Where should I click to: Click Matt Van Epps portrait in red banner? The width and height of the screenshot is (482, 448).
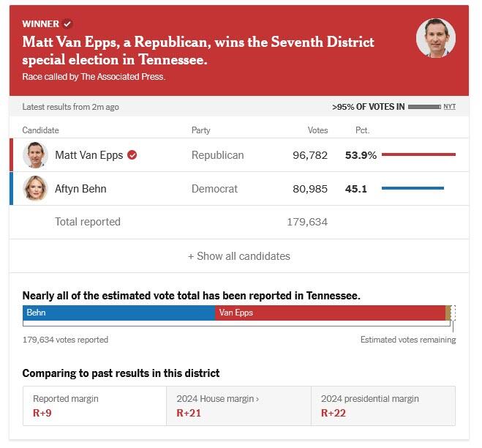(435, 38)
